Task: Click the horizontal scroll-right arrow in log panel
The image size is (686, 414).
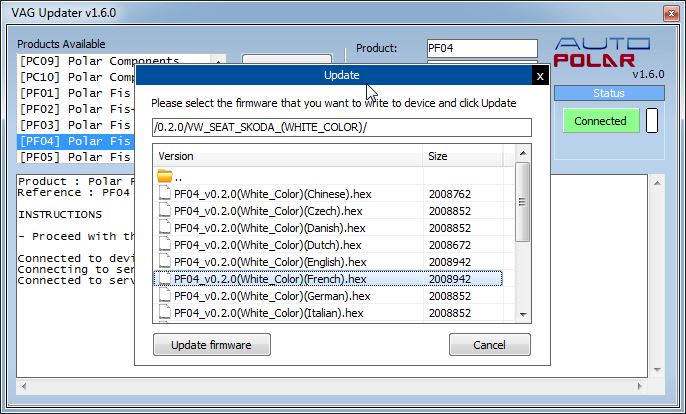Action: click(x=640, y=386)
